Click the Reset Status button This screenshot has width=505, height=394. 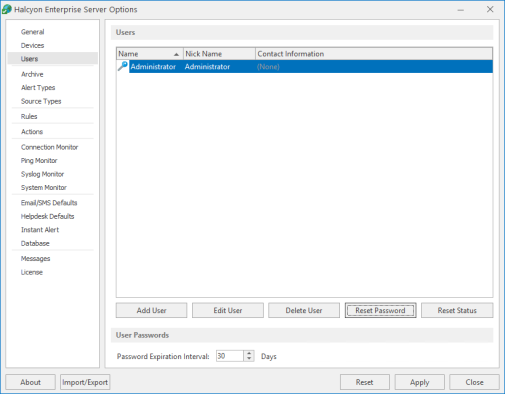[x=457, y=310]
